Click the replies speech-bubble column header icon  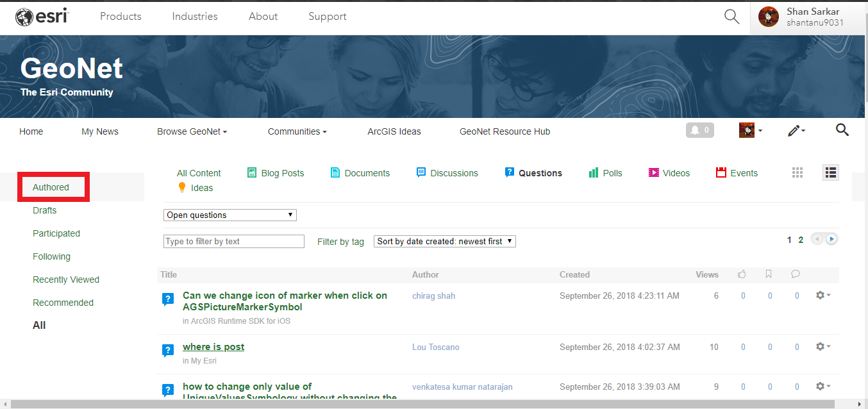point(796,274)
